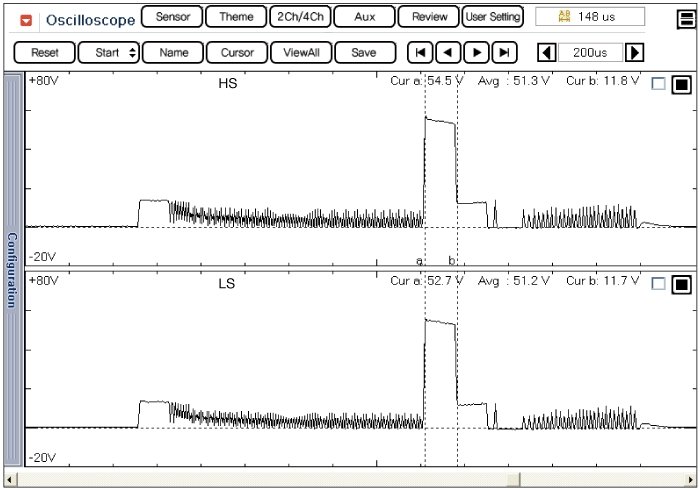Open the Review mode
700x489 pixels.
[x=429, y=17]
